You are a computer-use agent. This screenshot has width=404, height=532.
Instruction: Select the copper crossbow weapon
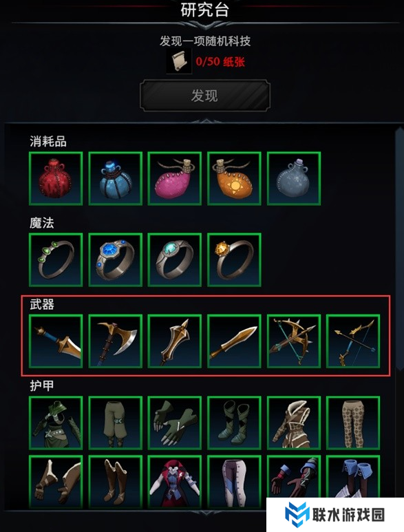coord(294,341)
